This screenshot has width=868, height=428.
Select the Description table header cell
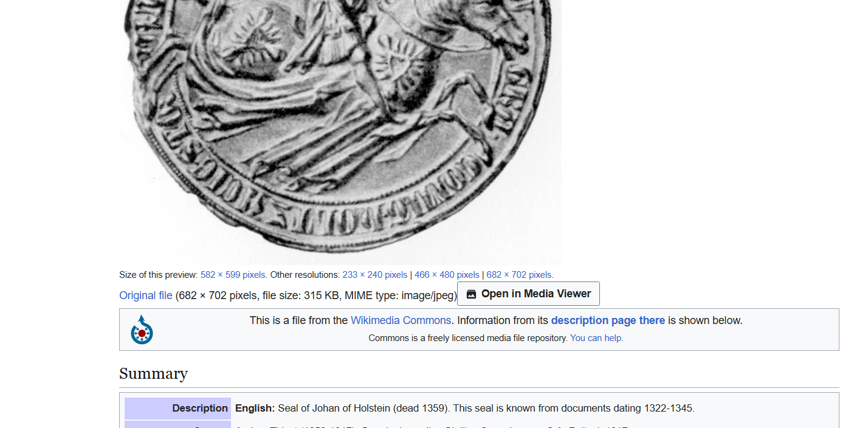(x=177, y=408)
